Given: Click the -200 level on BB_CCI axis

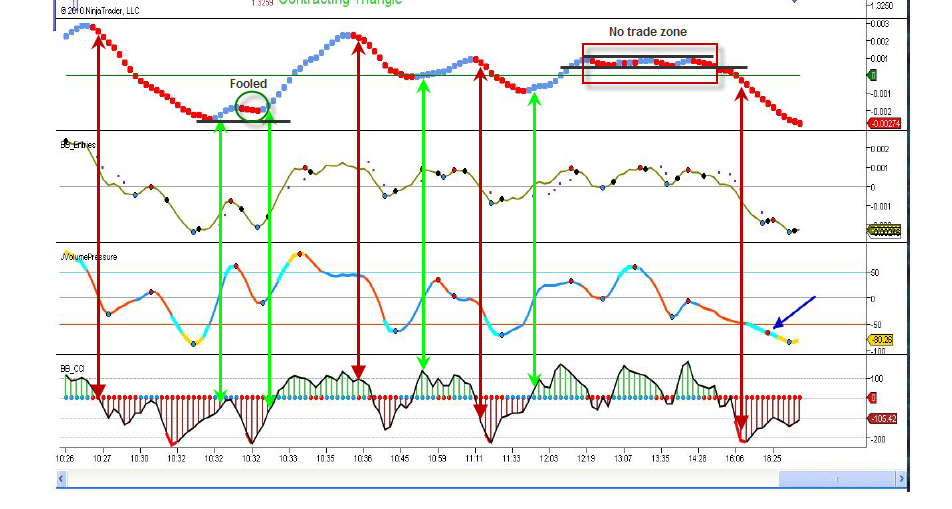Looking at the screenshot, I should pyautogui.click(x=877, y=439).
